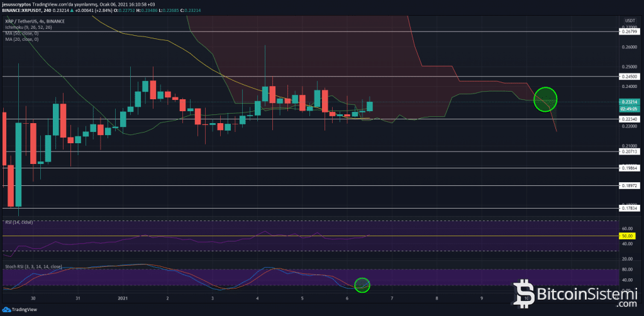The image size is (644, 316).
Task: Click the 0.20713 horizontal level price tag
Action: pyautogui.click(x=629, y=151)
